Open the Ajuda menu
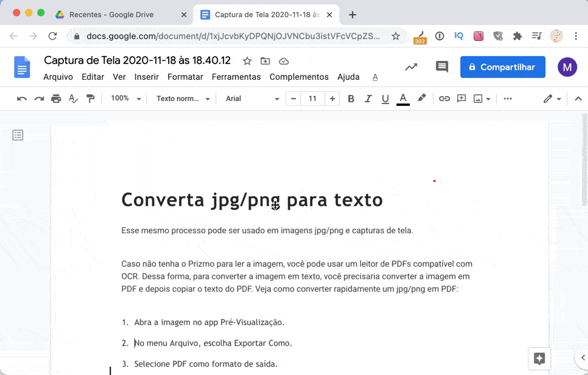The width and height of the screenshot is (588, 375). click(x=348, y=77)
